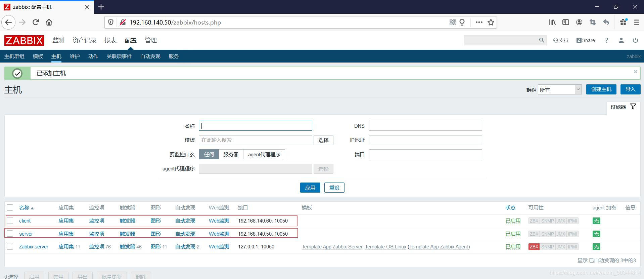Toggle the filter funnel icon
The width and height of the screenshot is (644, 279).
click(633, 107)
